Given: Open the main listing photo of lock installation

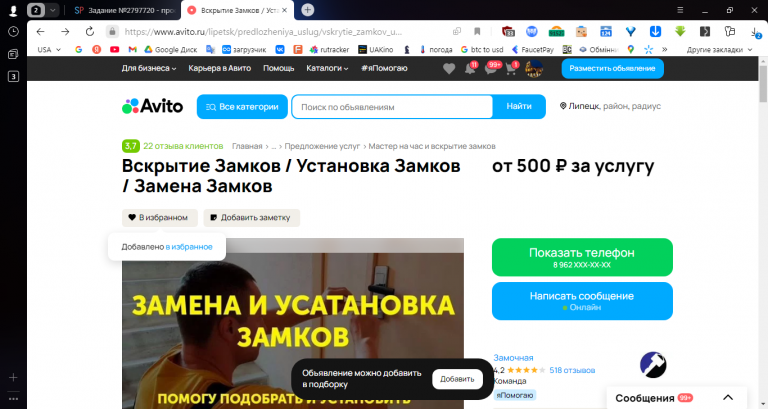Looking at the screenshot, I should click(x=292, y=324).
